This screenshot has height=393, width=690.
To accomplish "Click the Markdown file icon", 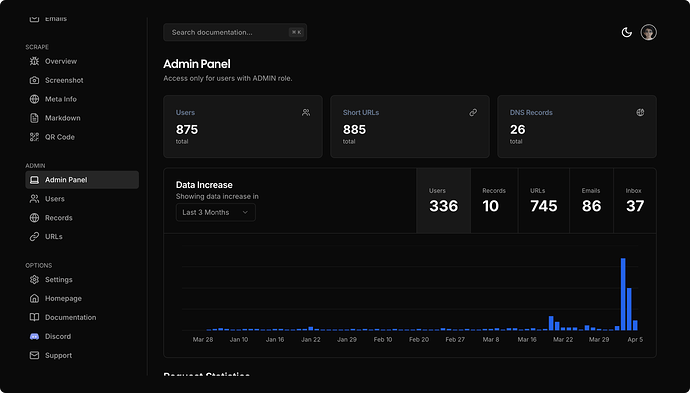I will tap(34, 118).
